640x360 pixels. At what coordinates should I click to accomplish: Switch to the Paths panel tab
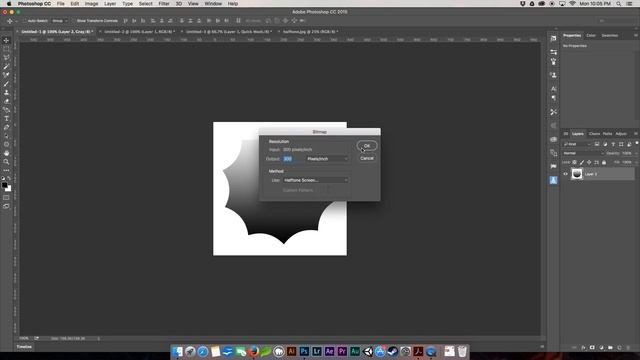(x=607, y=134)
